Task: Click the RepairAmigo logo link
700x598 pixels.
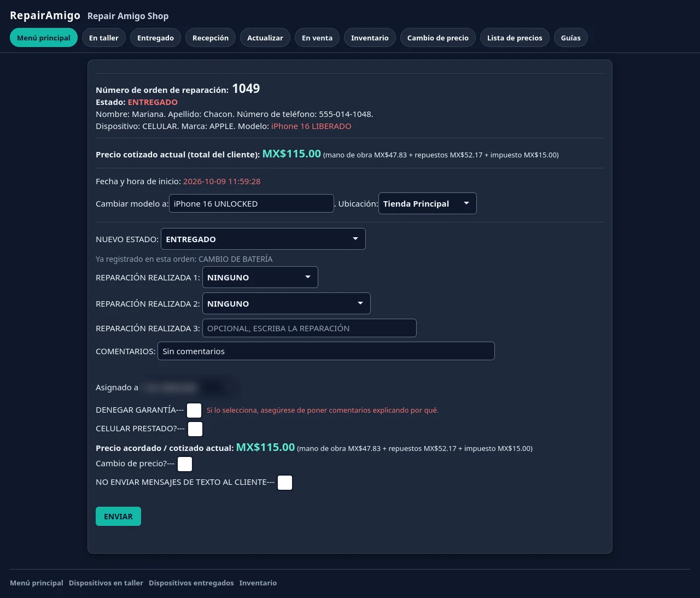Action: (45, 15)
